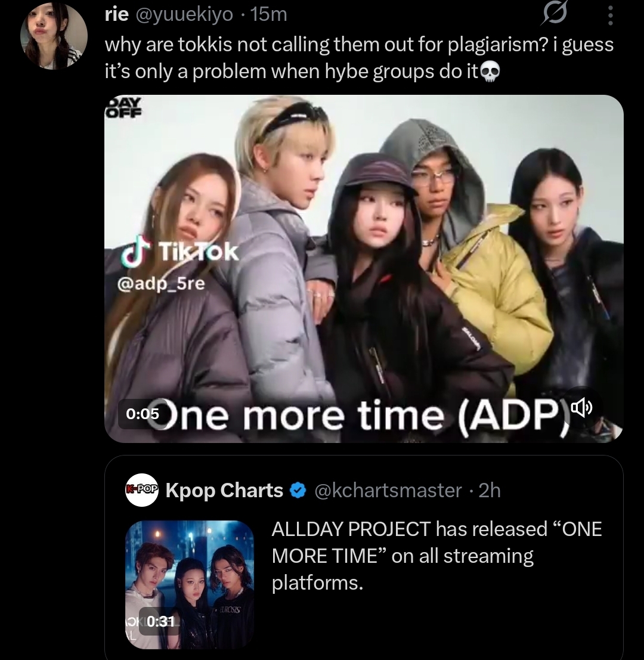Open the Kpop Charts round avatar
Viewport: 644px width, 660px height.
pyautogui.click(x=142, y=489)
